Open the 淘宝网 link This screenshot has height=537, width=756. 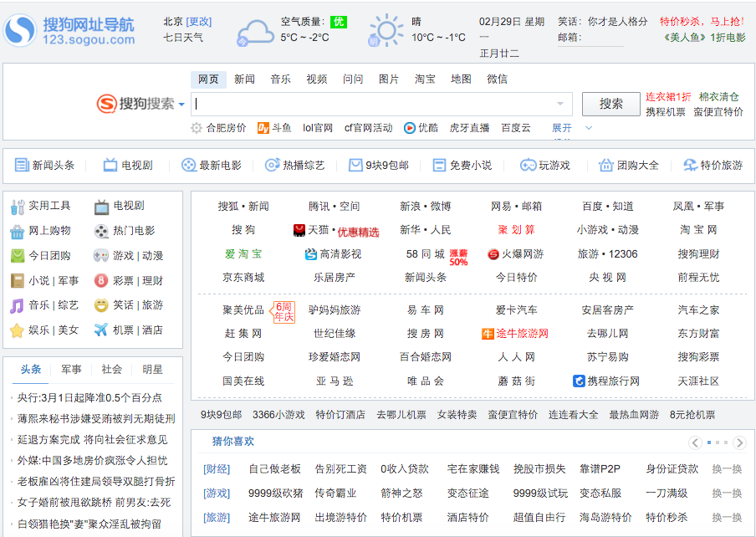698,230
